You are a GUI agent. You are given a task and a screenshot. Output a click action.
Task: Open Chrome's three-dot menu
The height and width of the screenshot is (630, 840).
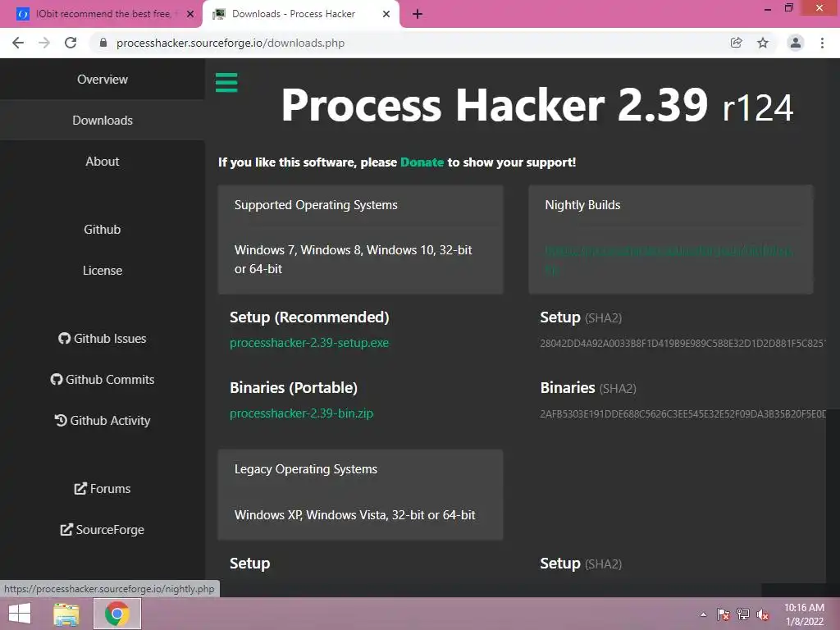[822, 43]
